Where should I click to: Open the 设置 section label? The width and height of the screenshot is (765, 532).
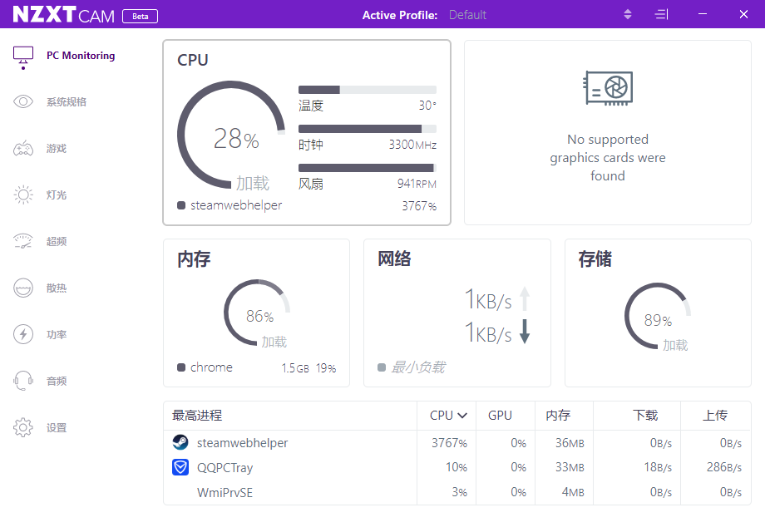[x=57, y=427]
